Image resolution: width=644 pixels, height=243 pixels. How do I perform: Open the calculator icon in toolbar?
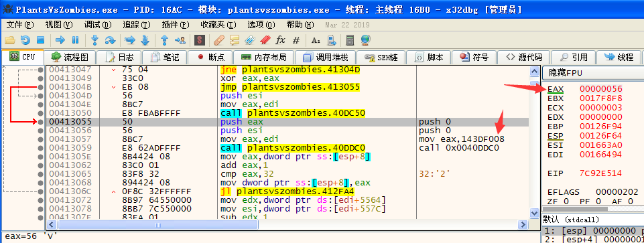[x=350, y=39]
